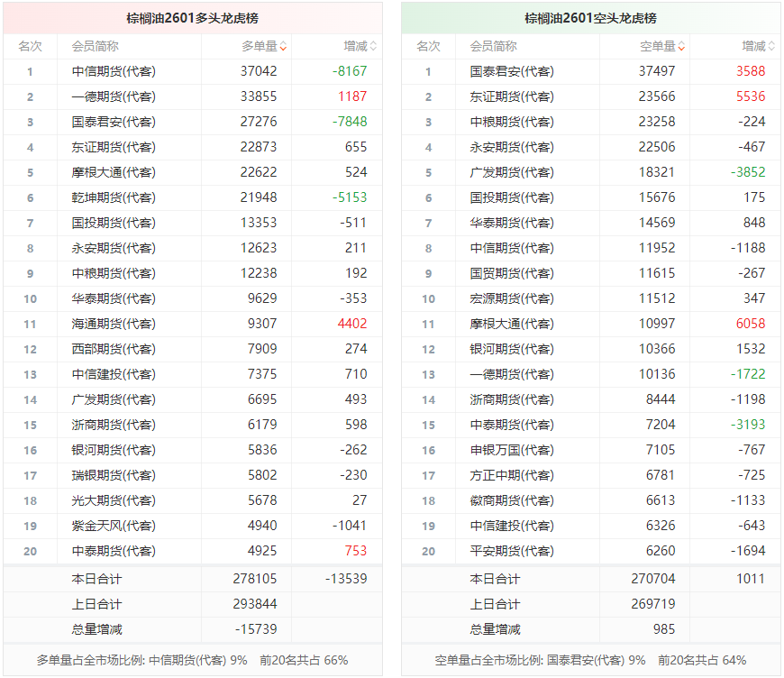784x678 pixels.
Task: Click 多单量占全市场比例 footer text
Action: click(141, 661)
